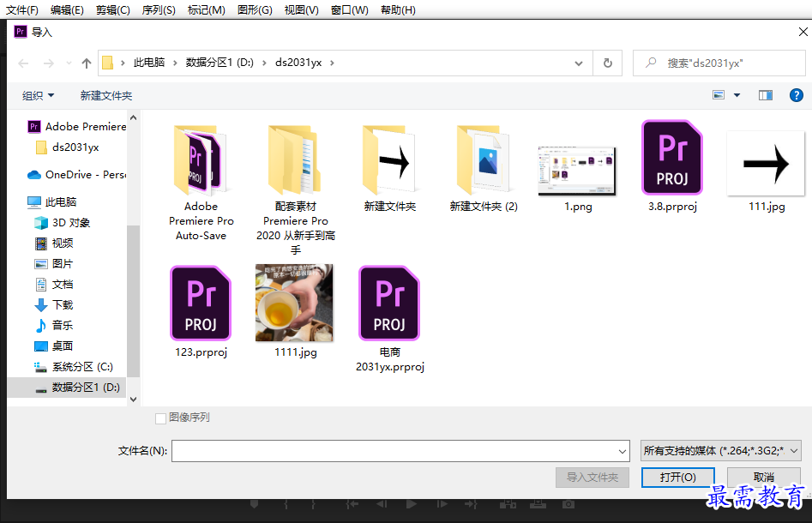Open 下载 folder in sidebar
Image resolution: width=812 pixels, height=523 pixels.
click(x=54, y=304)
